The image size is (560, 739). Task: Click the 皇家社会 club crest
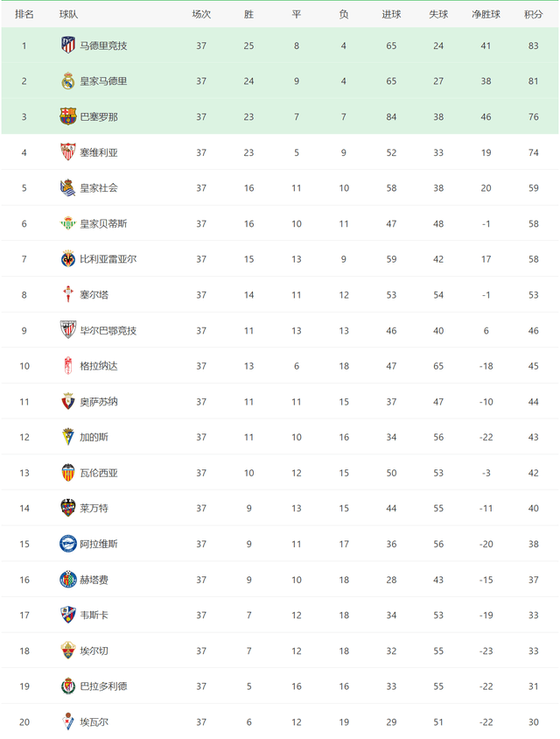tap(68, 187)
